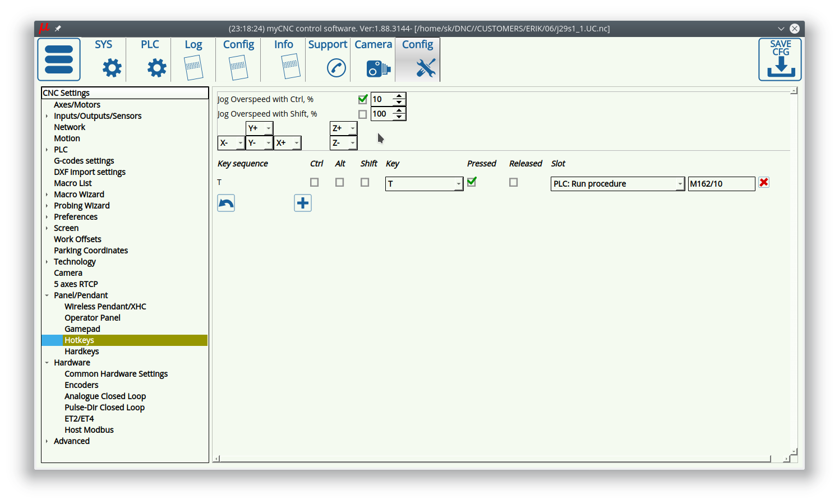The image size is (839, 504).
Task: Toggle the Pressed checkbox for T hotkey
Action: pos(472,182)
